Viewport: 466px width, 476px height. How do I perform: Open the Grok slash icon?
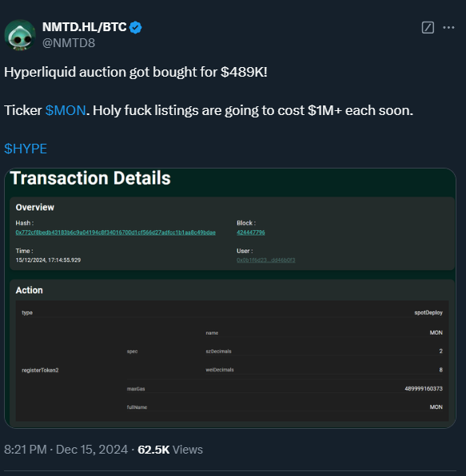[x=428, y=28]
